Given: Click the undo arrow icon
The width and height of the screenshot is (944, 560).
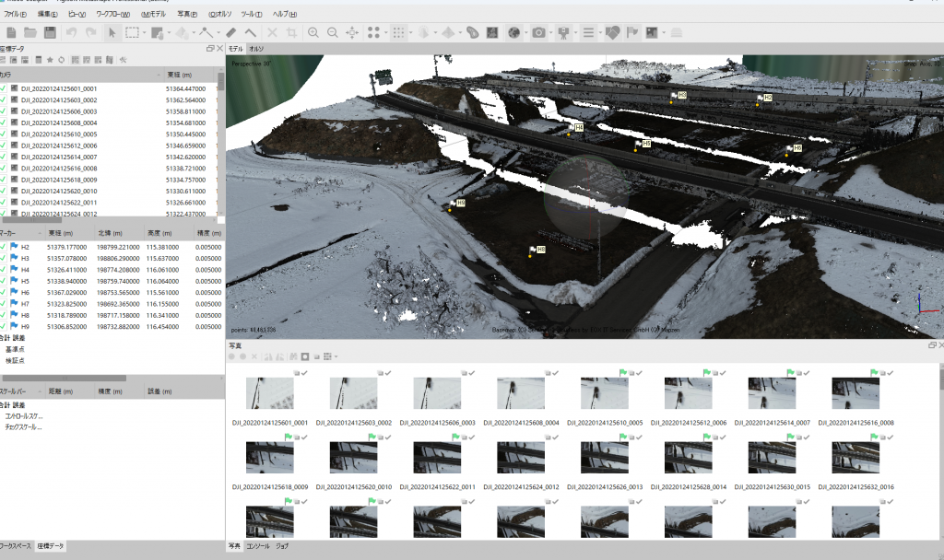Looking at the screenshot, I should tap(72, 33).
